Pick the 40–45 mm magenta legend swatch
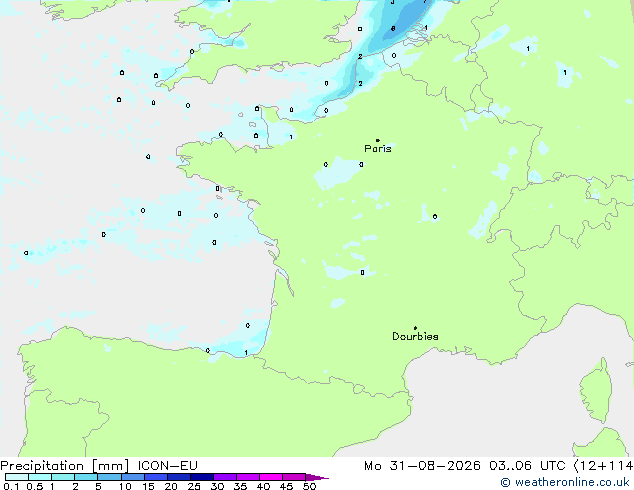The width and height of the screenshot is (634, 490). [271, 477]
